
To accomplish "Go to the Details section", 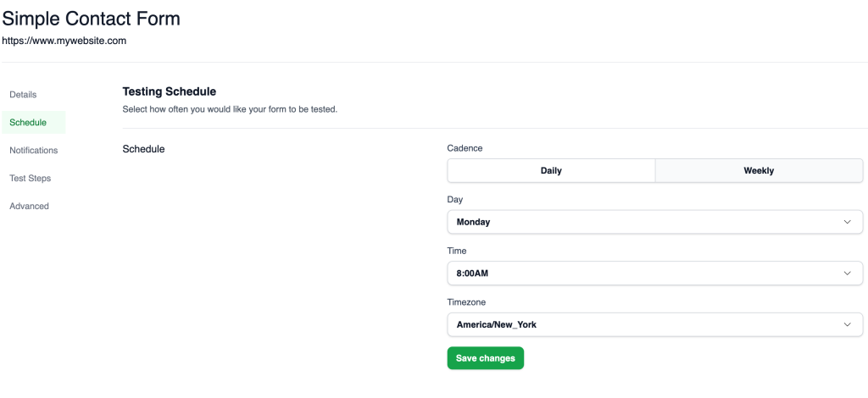I will point(23,95).
